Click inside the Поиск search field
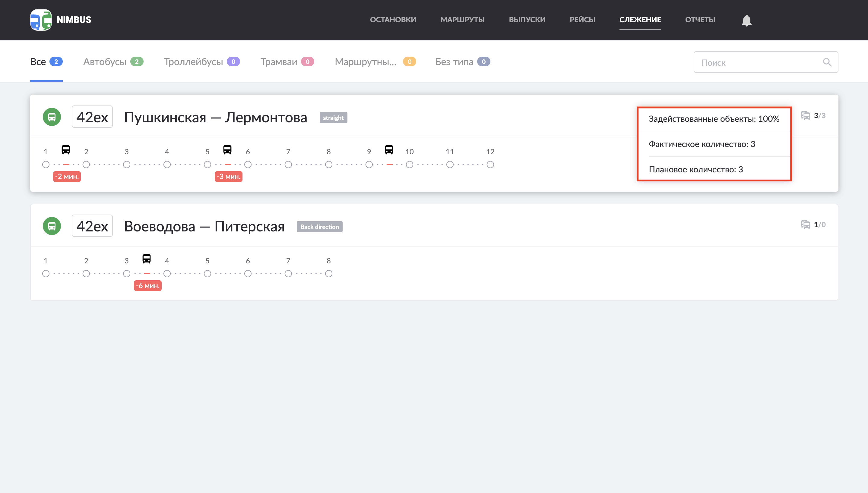 pyautogui.click(x=745, y=62)
